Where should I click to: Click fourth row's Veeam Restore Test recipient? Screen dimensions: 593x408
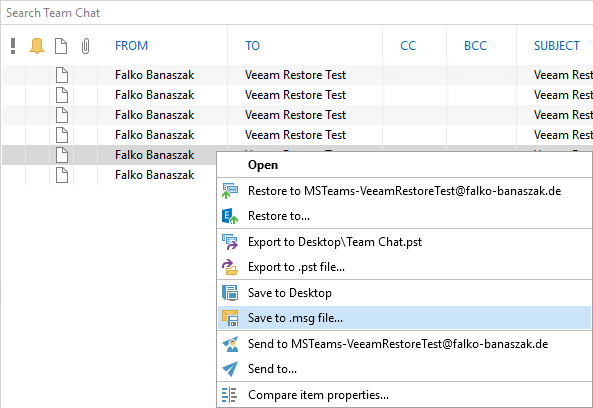pos(295,135)
